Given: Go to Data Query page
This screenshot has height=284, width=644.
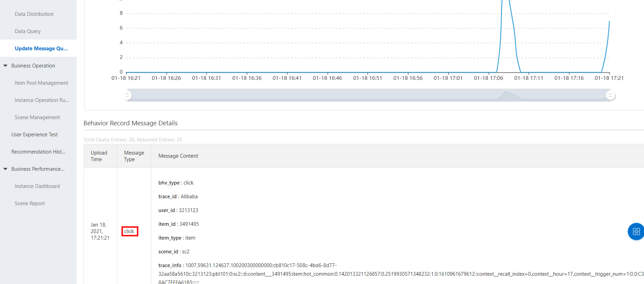Looking at the screenshot, I should pos(27,31).
